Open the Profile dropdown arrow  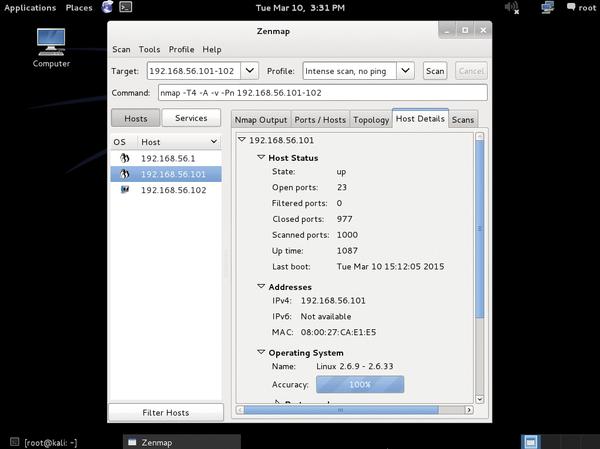(x=405, y=71)
